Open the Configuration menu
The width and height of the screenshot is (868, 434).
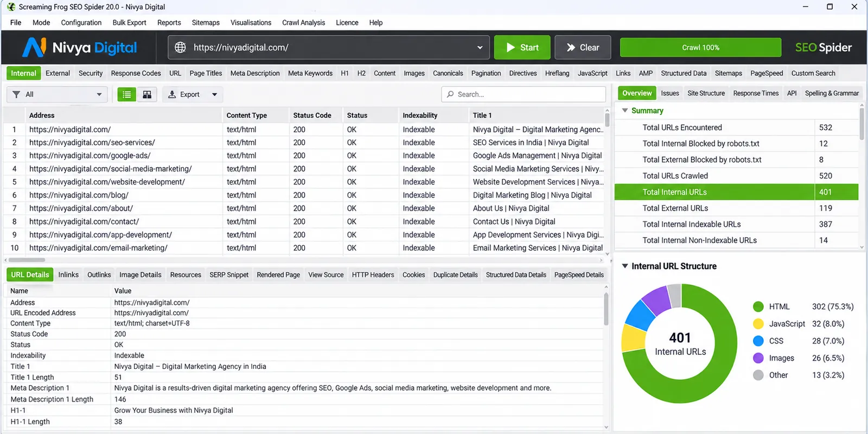click(81, 23)
